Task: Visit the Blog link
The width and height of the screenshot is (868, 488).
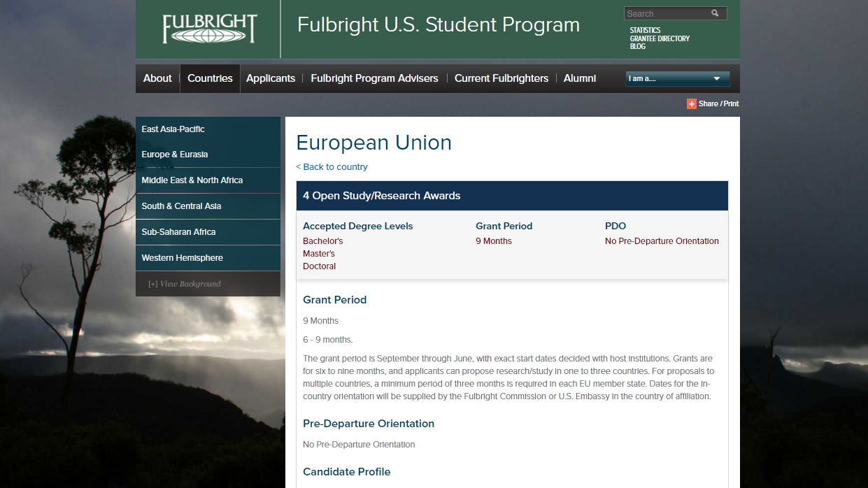Action: pos(637,46)
